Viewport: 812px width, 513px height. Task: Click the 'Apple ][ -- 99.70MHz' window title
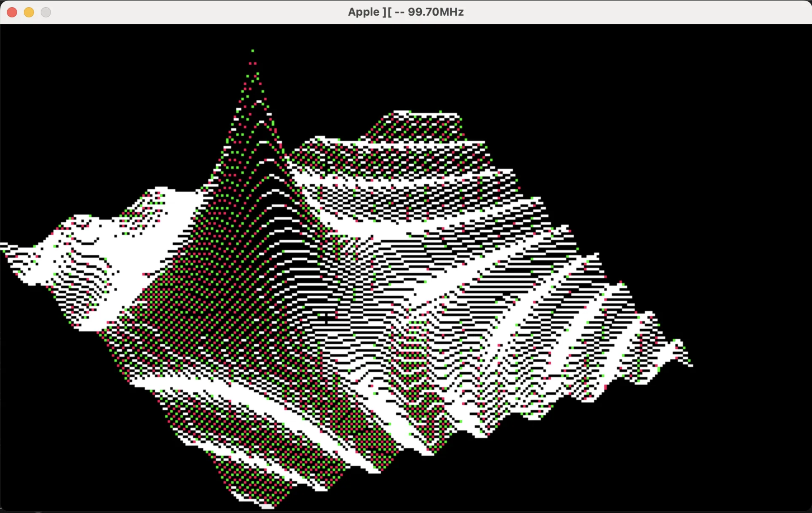[x=406, y=12]
